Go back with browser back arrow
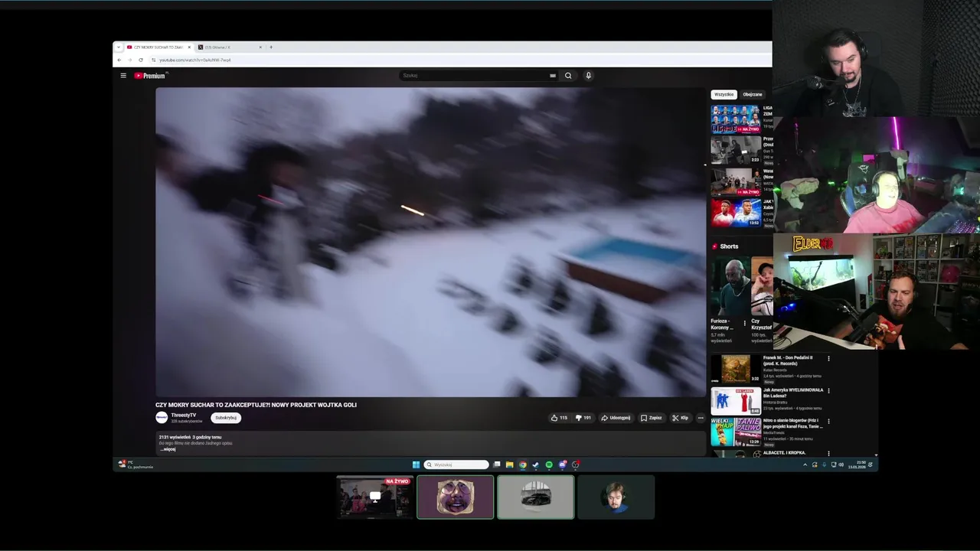980x551 pixels. coord(119,60)
